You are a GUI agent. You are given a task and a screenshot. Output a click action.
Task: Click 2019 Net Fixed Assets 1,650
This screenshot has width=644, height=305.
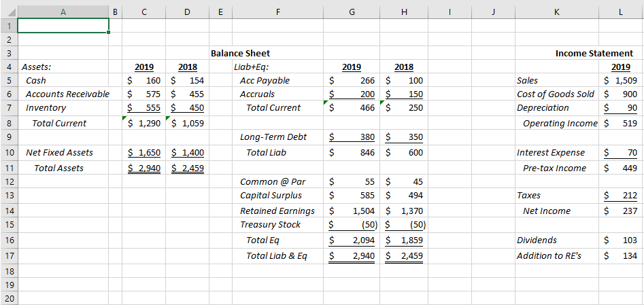[x=143, y=153]
